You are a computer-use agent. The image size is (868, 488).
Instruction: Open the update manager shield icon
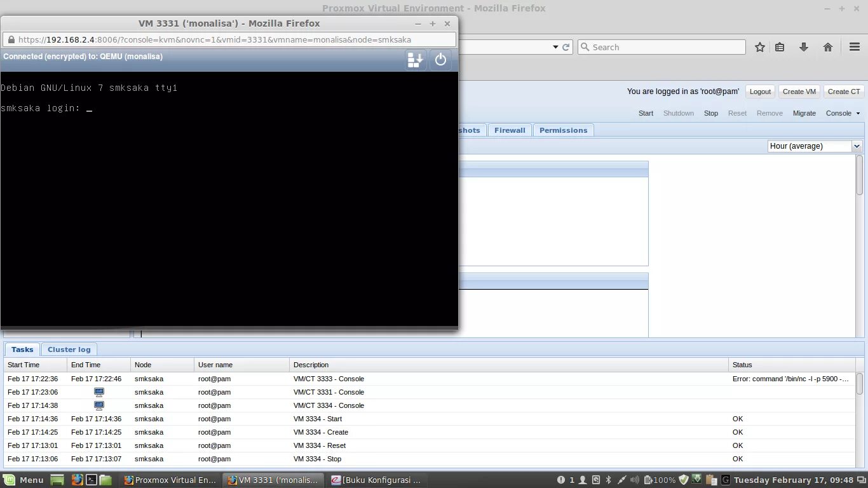[684, 480]
